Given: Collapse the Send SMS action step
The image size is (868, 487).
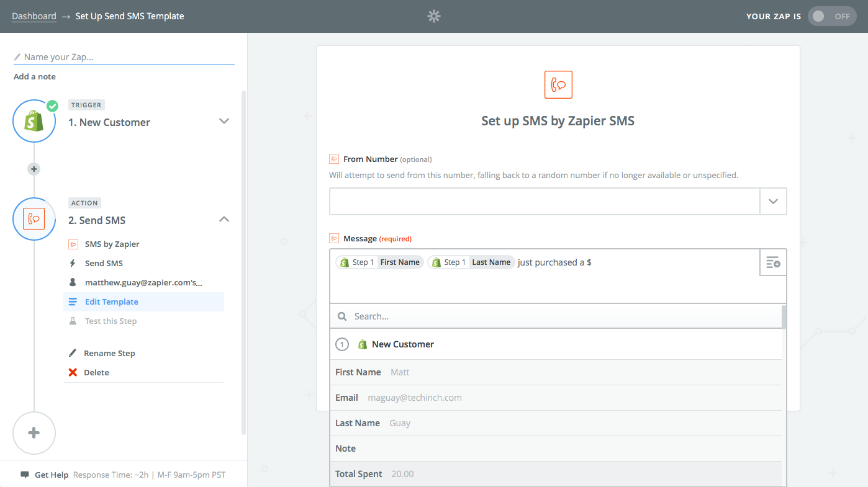Looking at the screenshot, I should click(x=225, y=219).
